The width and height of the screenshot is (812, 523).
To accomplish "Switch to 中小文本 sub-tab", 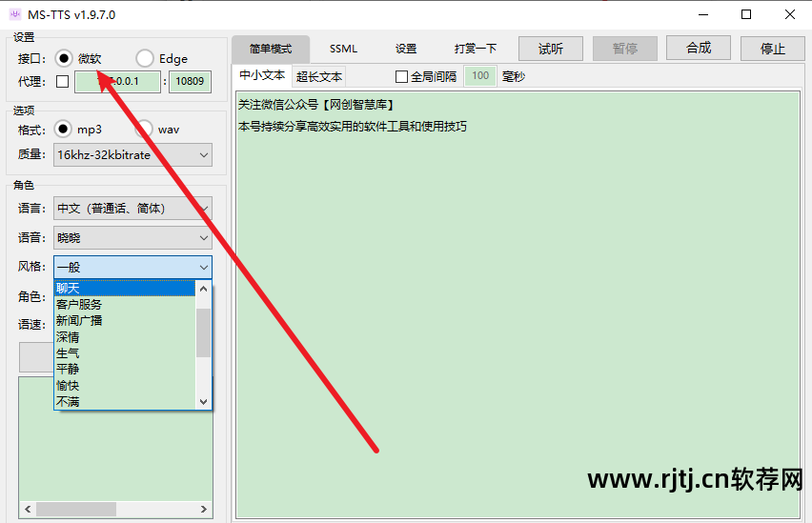I will point(262,75).
